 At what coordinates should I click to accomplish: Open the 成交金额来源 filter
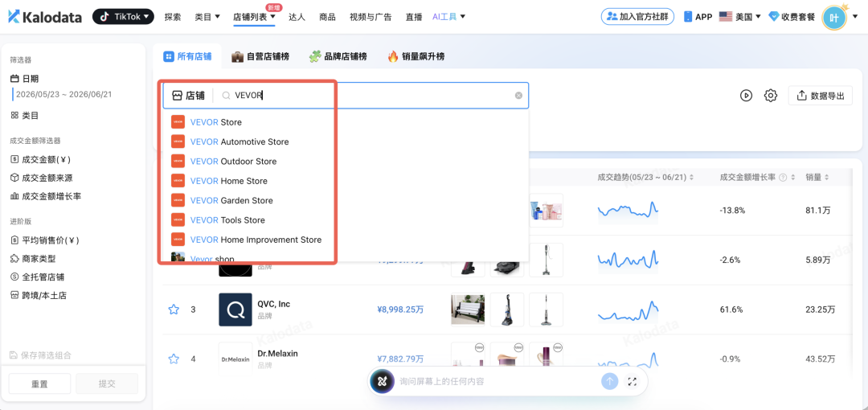click(42, 178)
